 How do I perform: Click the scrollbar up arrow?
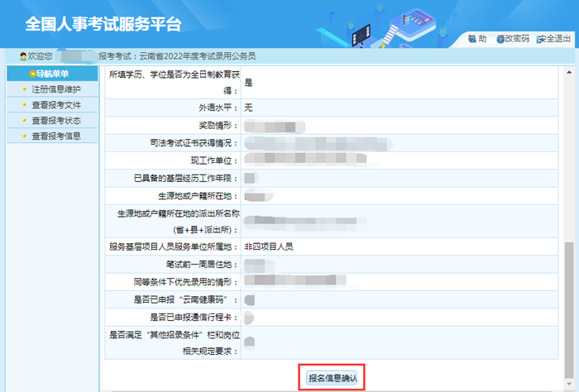[x=567, y=72]
